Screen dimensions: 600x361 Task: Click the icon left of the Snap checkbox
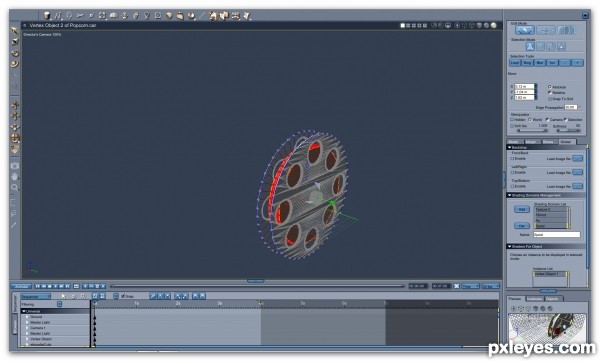coord(116,296)
